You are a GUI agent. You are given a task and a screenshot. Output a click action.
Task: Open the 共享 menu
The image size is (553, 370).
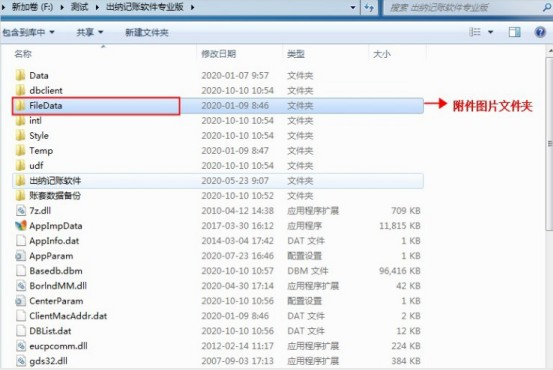(x=90, y=32)
